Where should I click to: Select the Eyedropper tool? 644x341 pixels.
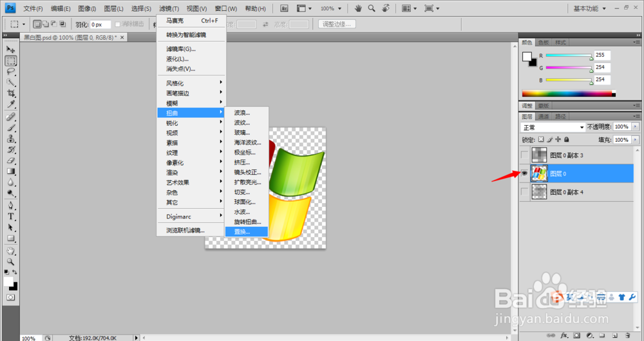pos(11,104)
